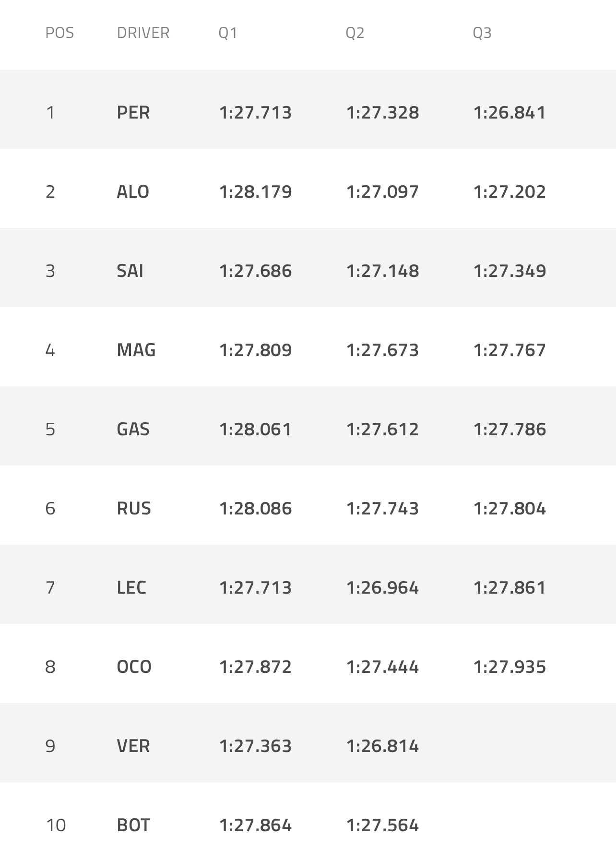This screenshot has width=616, height=860.
Task: Click position number 10
Action: [56, 825]
